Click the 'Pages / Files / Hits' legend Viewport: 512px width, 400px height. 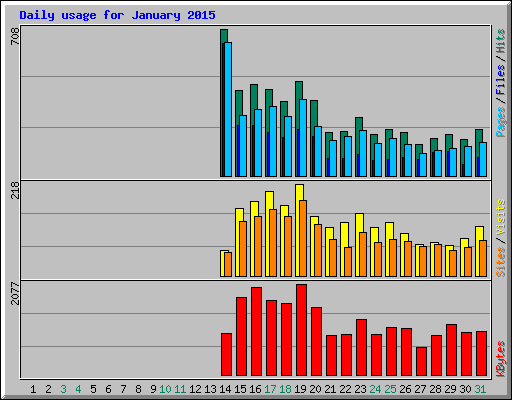pyautogui.click(x=501, y=83)
